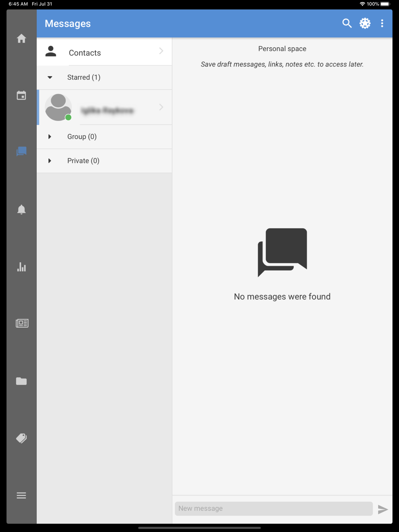Click the Starred (1) label text
The width and height of the screenshot is (399, 532).
coord(84,77)
